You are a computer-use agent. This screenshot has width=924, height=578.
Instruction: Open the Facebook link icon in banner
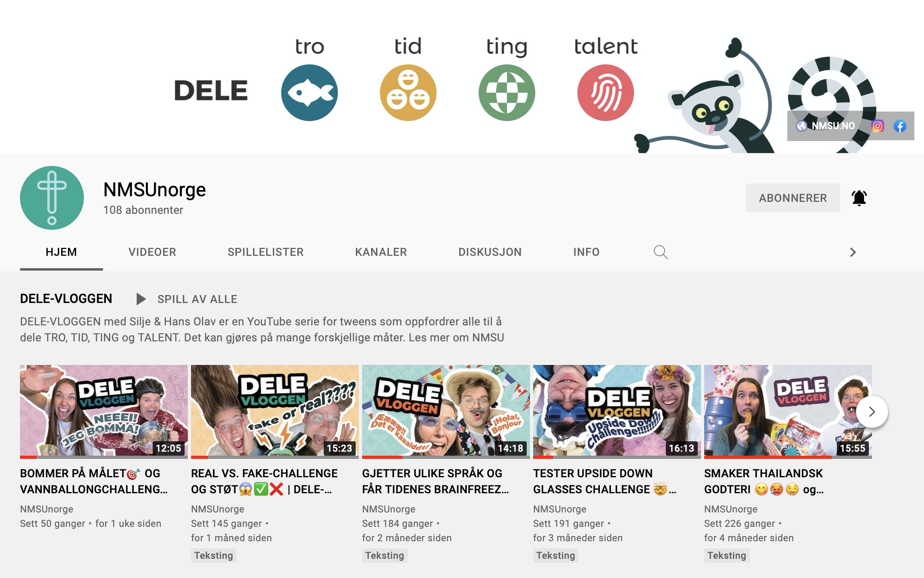click(x=900, y=126)
